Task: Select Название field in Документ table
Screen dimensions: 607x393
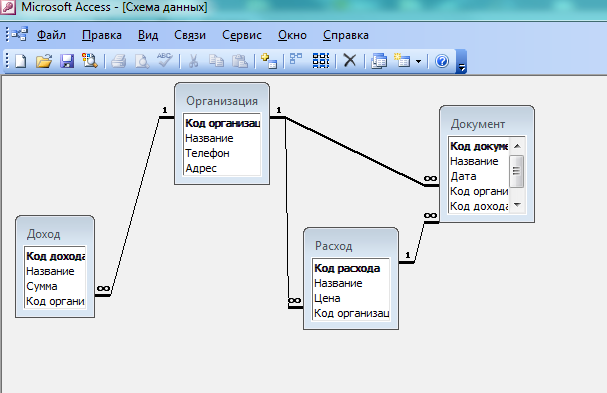Action: 479,161
